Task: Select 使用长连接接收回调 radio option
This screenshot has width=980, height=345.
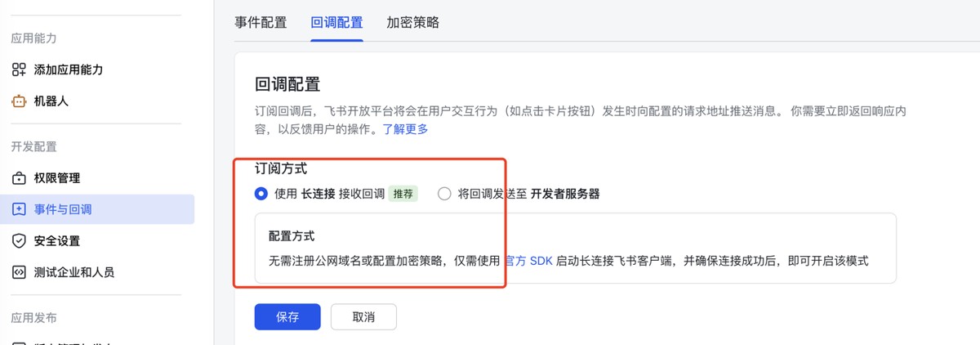Action: click(261, 194)
